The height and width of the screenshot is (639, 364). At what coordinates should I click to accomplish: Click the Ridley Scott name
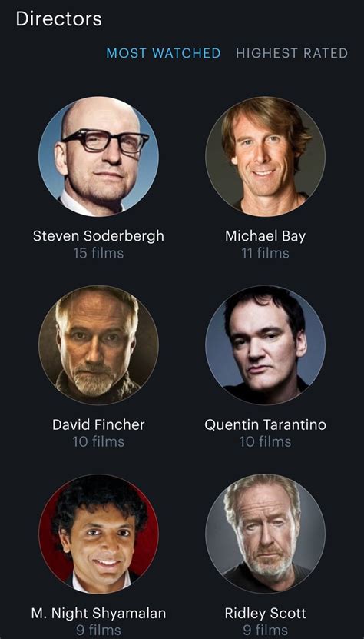coord(265,614)
